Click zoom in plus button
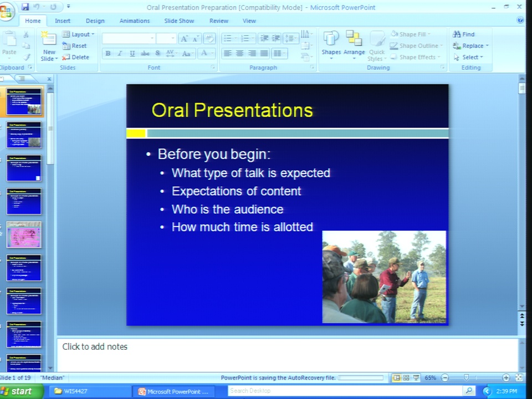This screenshot has height=399, width=532. coord(506,377)
